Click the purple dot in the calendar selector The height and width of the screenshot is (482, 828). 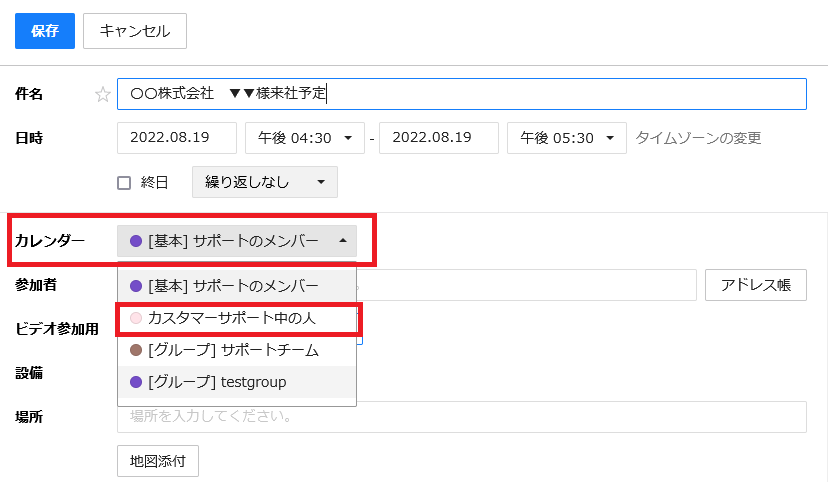pyautogui.click(x=136, y=241)
